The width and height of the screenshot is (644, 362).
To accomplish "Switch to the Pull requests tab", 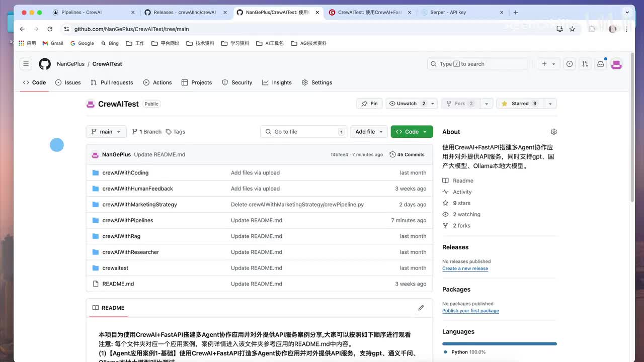I will pyautogui.click(x=112, y=82).
